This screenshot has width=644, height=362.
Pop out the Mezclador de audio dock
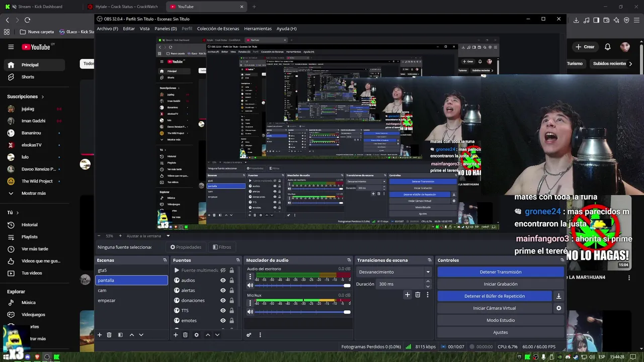coord(348,260)
